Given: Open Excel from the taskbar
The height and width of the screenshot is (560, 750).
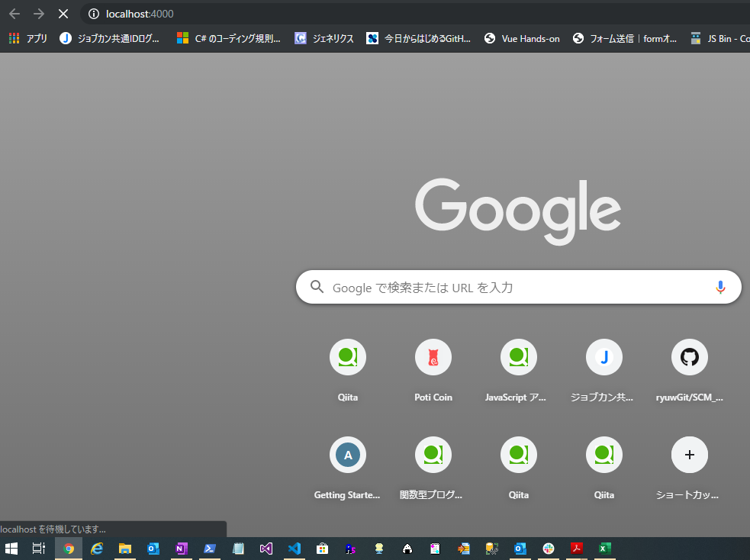Looking at the screenshot, I should 604,549.
